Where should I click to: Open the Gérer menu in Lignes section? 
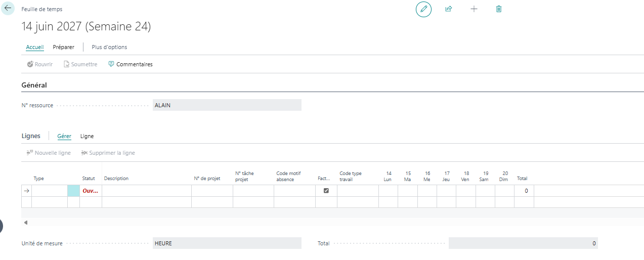pos(64,136)
